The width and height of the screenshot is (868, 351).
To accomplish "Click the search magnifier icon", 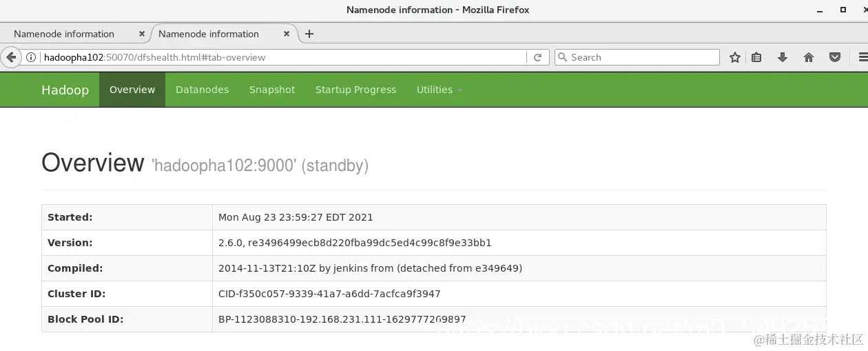I will click(562, 57).
